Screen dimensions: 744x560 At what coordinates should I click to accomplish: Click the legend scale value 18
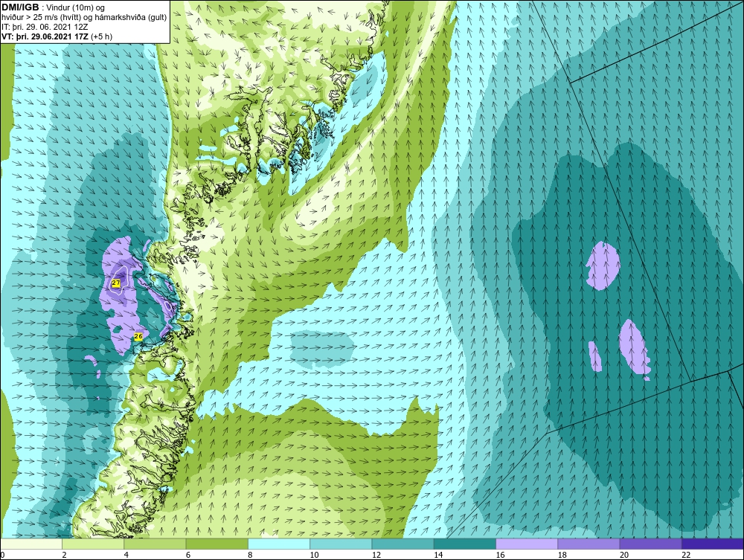(x=562, y=556)
